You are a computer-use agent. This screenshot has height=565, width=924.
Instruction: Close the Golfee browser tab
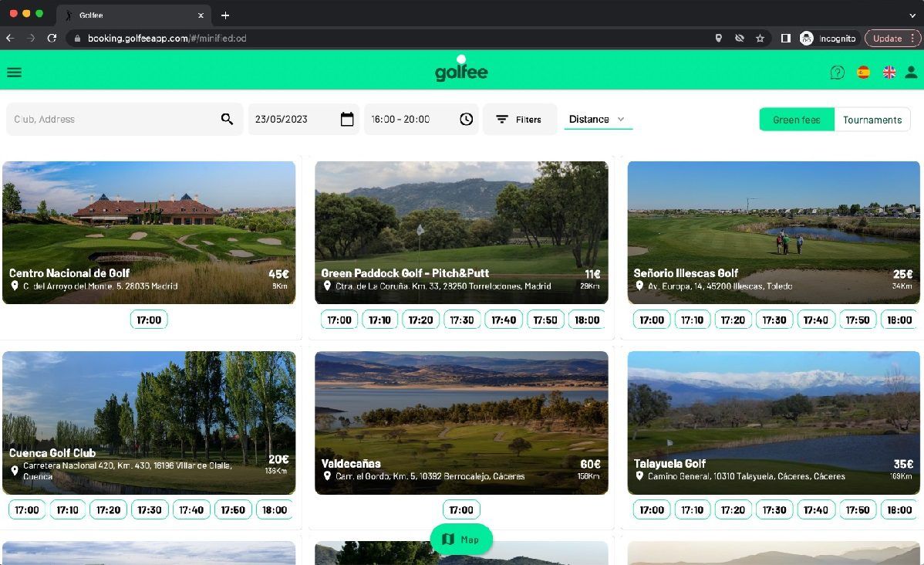pyautogui.click(x=201, y=15)
